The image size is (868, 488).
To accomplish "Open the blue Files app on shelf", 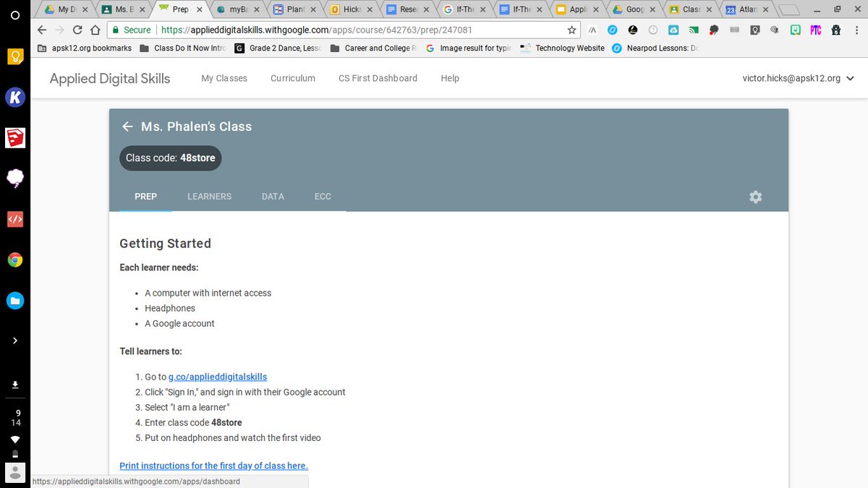I will pos(15,301).
